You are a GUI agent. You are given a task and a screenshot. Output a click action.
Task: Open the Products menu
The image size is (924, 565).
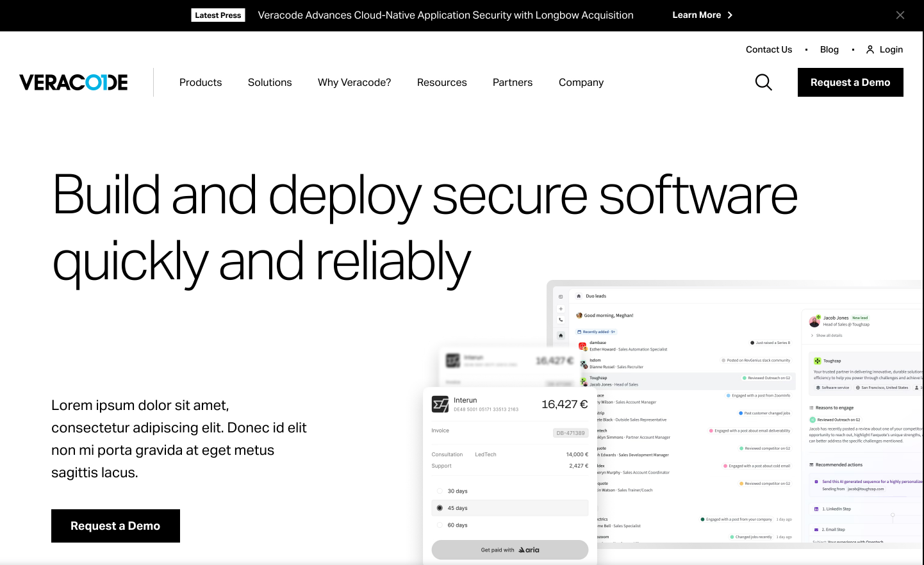tap(201, 83)
